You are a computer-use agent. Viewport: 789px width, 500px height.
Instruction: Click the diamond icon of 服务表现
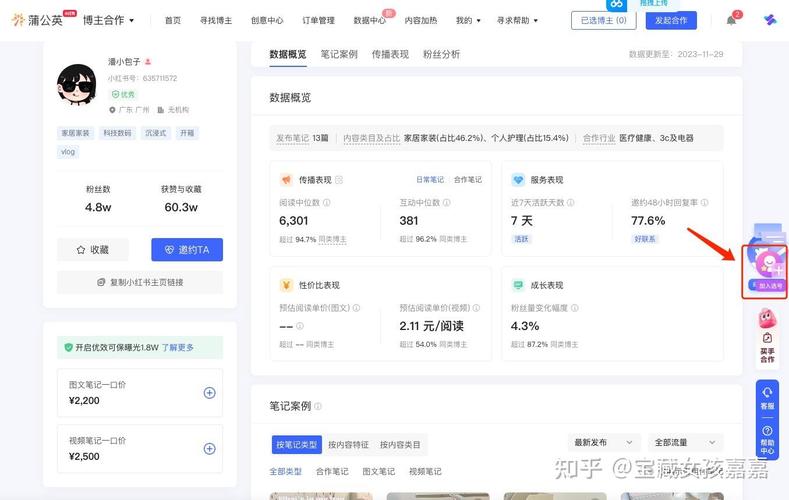tap(518, 180)
